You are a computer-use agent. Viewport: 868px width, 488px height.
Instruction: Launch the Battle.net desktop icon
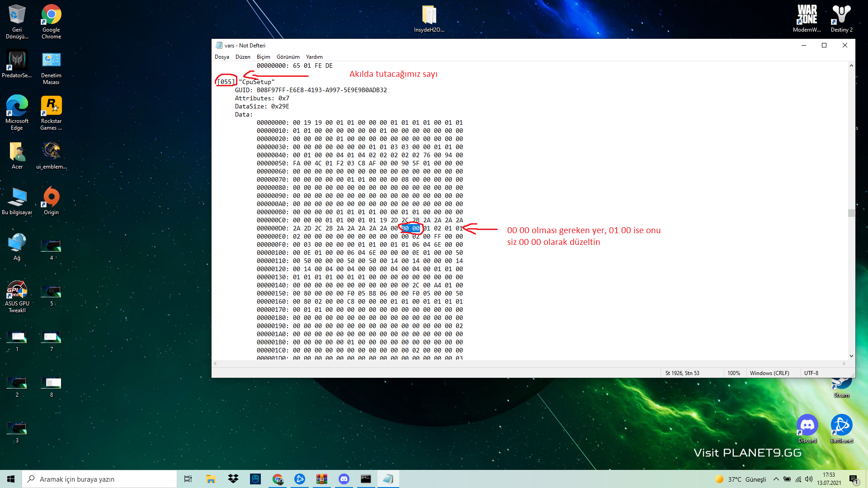[x=841, y=426]
